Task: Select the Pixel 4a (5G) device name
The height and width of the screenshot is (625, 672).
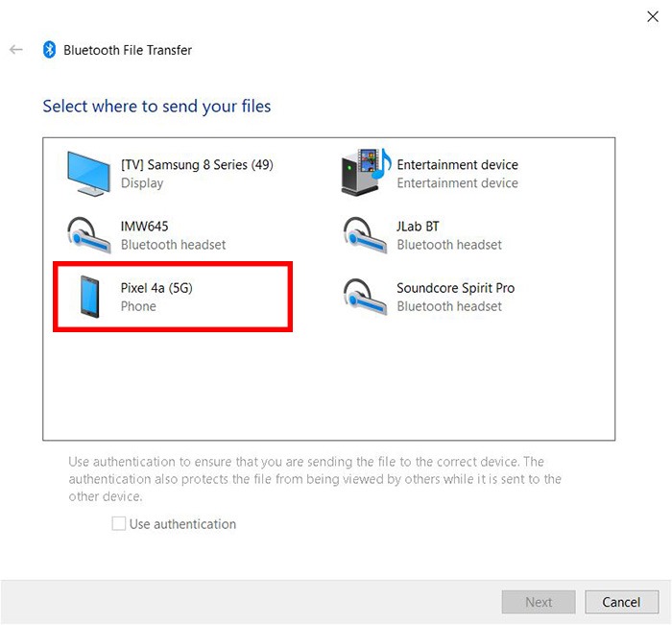Action: tap(156, 288)
